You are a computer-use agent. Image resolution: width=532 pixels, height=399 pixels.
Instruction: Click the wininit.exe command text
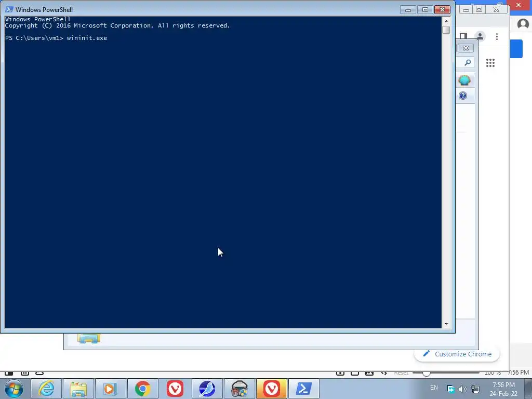87,38
